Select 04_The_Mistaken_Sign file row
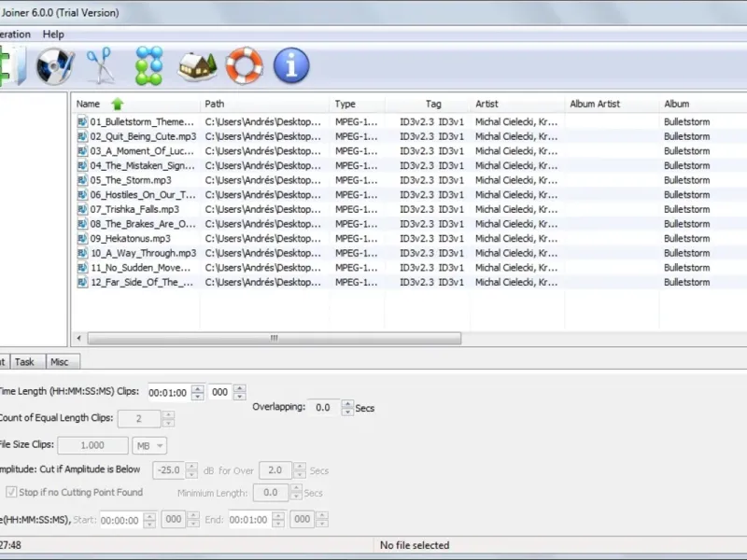 tap(411, 166)
